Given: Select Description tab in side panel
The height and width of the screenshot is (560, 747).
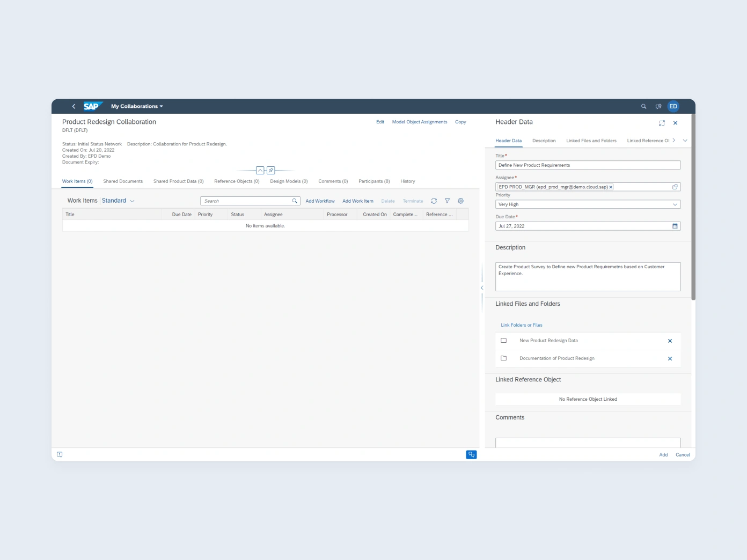Looking at the screenshot, I should 544,141.
